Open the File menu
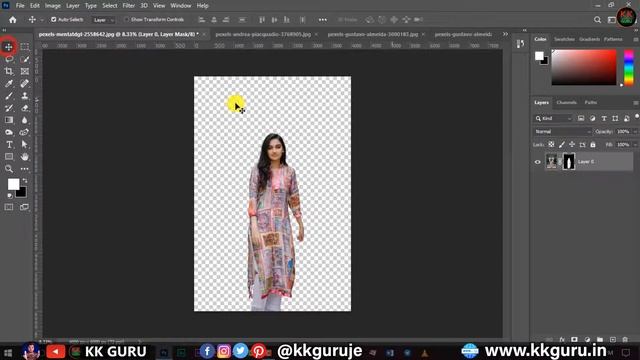The image size is (640, 360). tap(20, 6)
